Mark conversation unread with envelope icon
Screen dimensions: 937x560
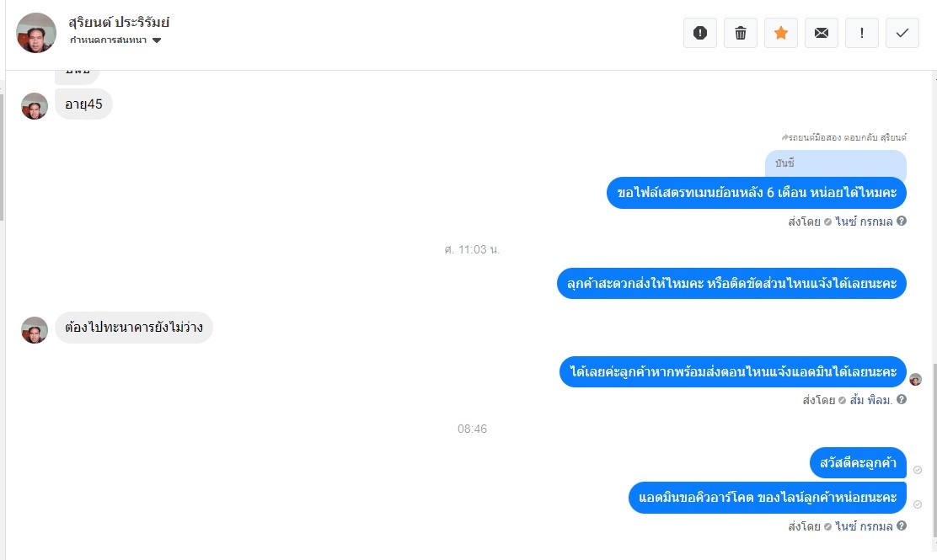point(822,33)
